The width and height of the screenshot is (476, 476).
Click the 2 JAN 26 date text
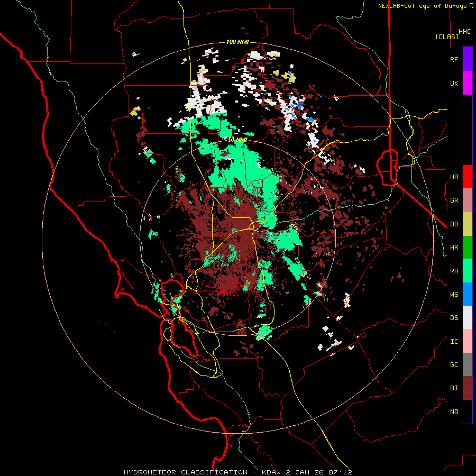tap(305, 472)
